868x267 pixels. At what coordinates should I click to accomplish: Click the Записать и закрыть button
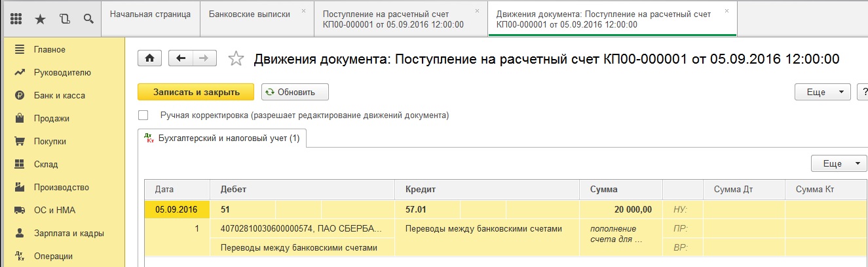[196, 92]
